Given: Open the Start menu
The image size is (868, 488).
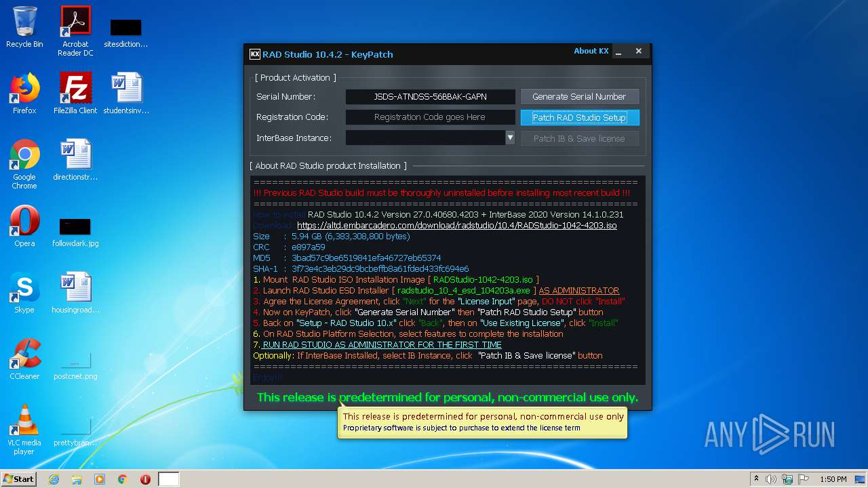Looking at the screenshot, I should coord(18,479).
